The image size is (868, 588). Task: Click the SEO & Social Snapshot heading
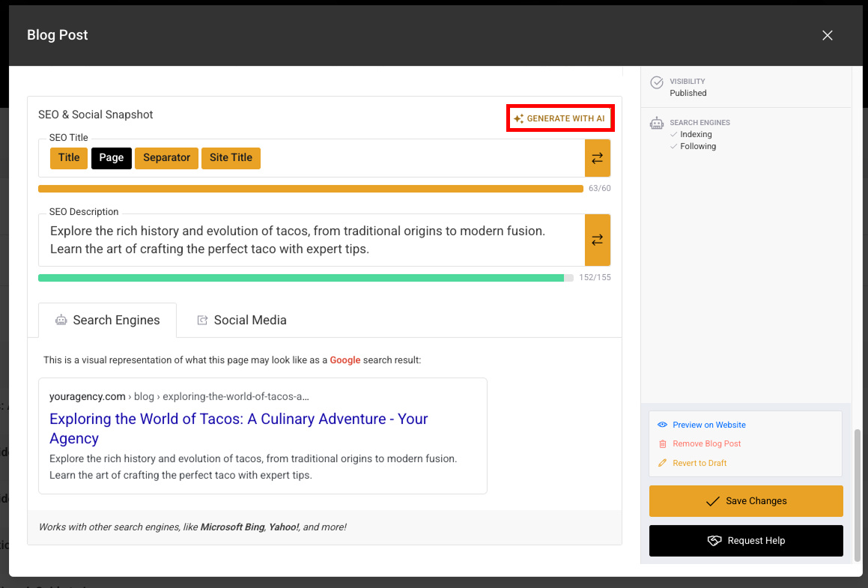[x=95, y=115]
